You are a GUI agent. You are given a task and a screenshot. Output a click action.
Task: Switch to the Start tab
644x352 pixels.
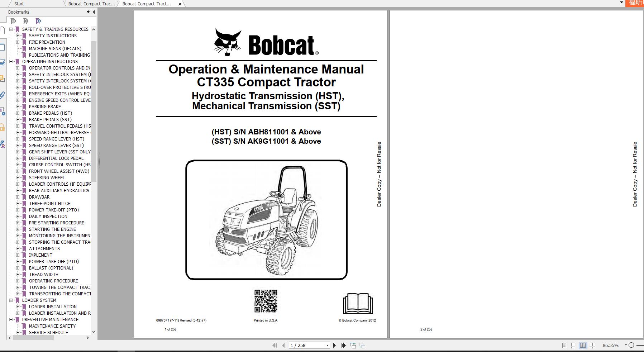coord(19,4)
